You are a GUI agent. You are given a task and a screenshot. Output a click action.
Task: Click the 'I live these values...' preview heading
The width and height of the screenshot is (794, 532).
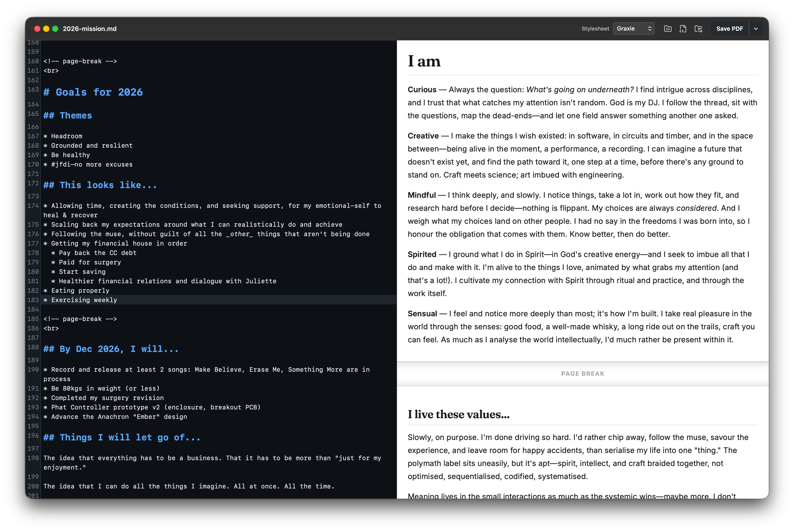pos(458,415)
